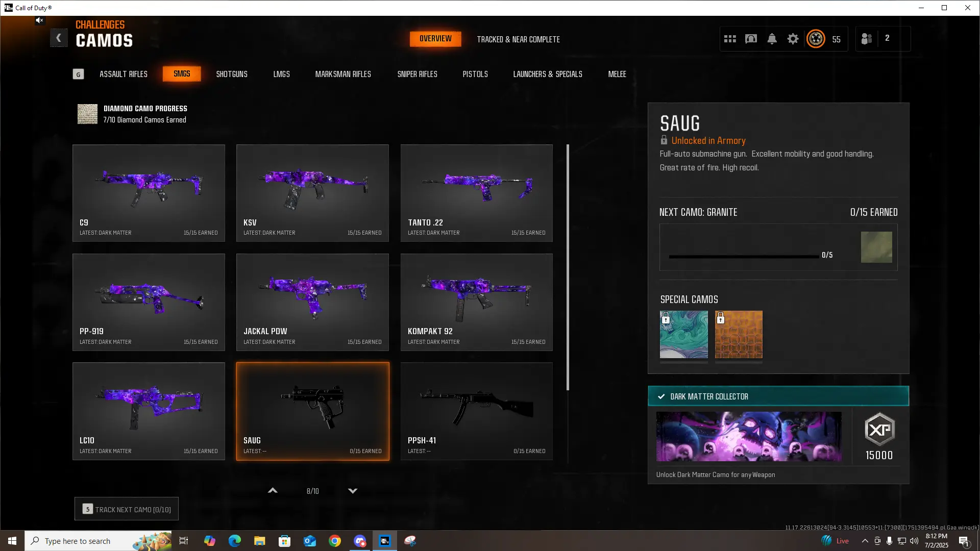Viewport: 980px width, 551px height.
Task: Select the locked teal special camo
Action: [x=683, y=334]
